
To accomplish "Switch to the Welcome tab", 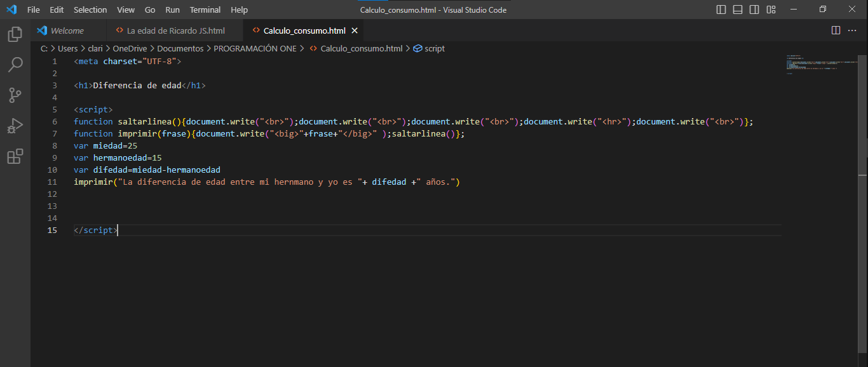I will pos(67,30).
